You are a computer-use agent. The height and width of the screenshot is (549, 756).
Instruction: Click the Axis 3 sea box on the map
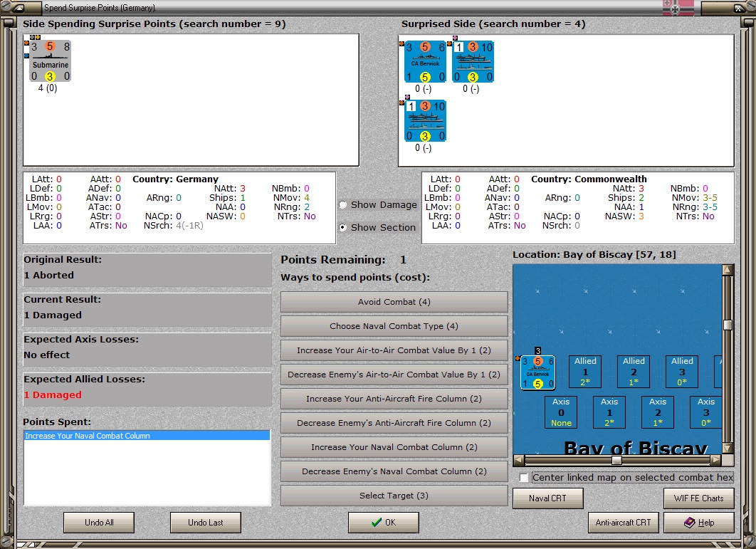tap(706, 412)
